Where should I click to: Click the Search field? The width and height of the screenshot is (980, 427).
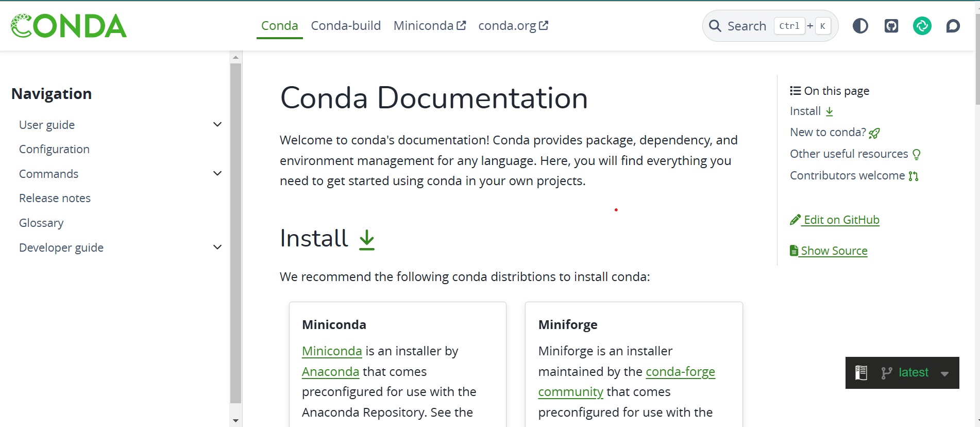[x=770, y=26]
